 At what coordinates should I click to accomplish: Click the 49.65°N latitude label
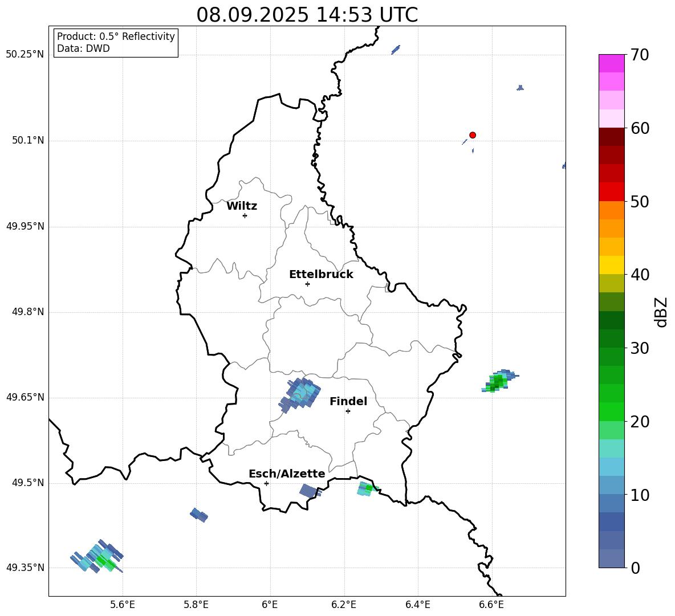click(x=25, y=397)
